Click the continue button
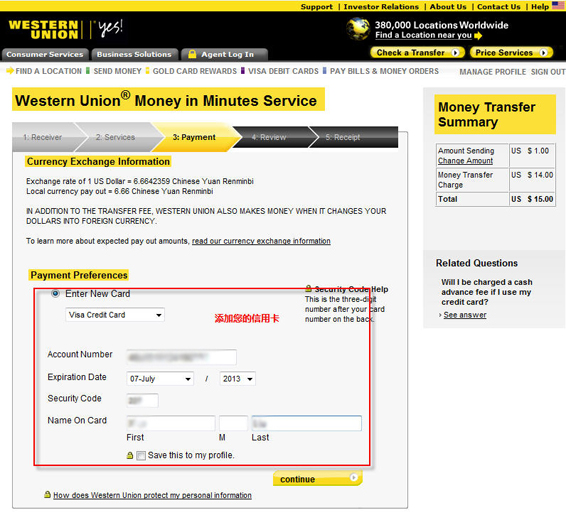 (x=318, y=479)
